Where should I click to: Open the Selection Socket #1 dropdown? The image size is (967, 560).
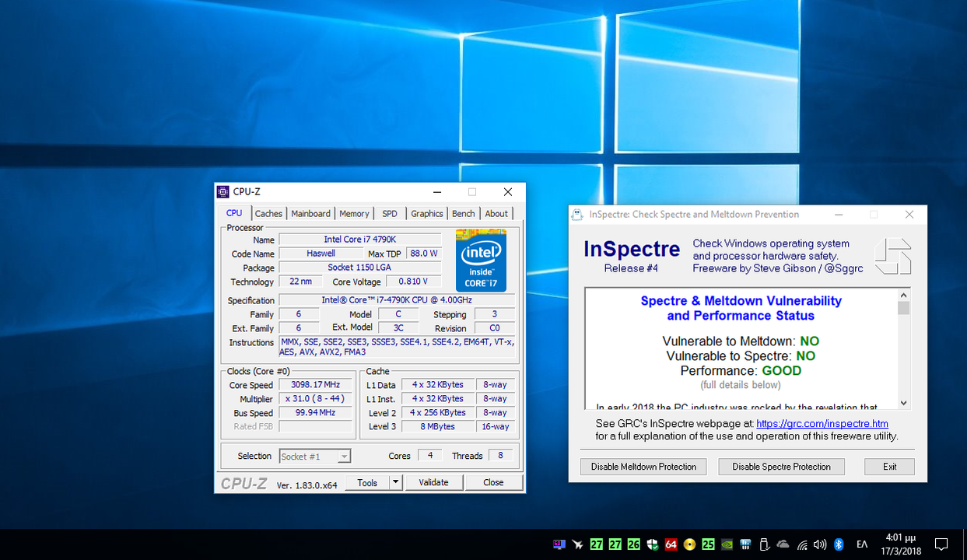315,457
